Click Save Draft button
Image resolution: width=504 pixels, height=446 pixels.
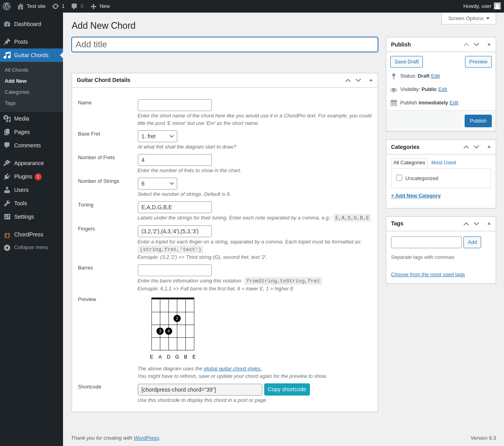(x=407, y=62)
